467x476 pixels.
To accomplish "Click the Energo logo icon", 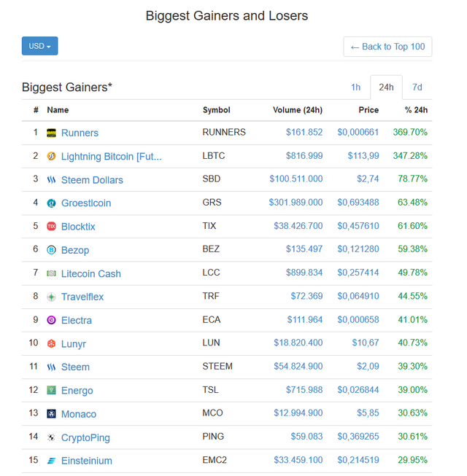I will coord(51,391).
